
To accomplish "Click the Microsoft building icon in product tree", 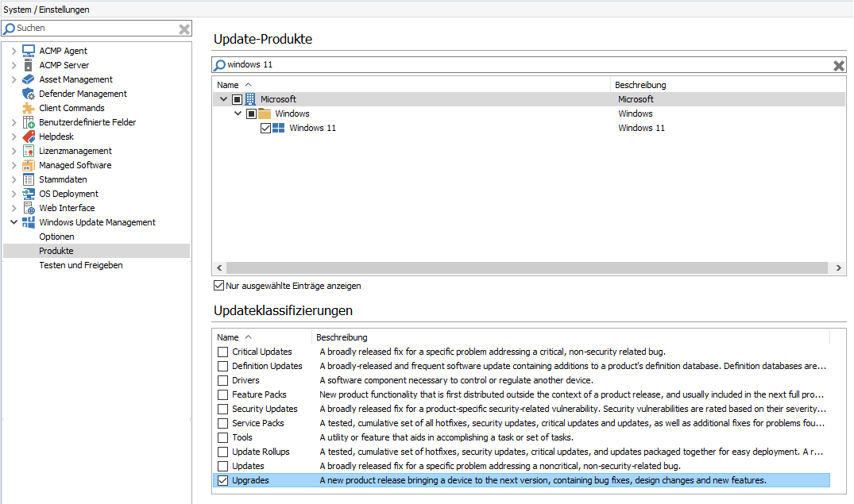I will tap(250, 99).
